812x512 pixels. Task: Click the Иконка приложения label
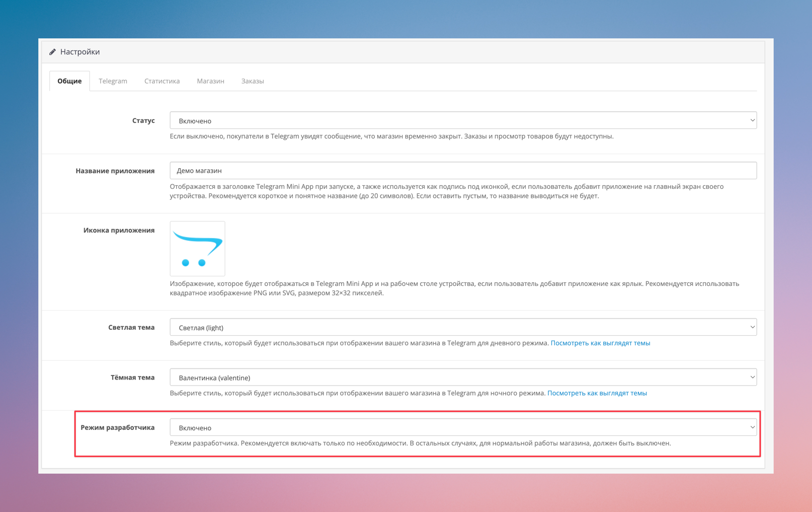point(119,231)
